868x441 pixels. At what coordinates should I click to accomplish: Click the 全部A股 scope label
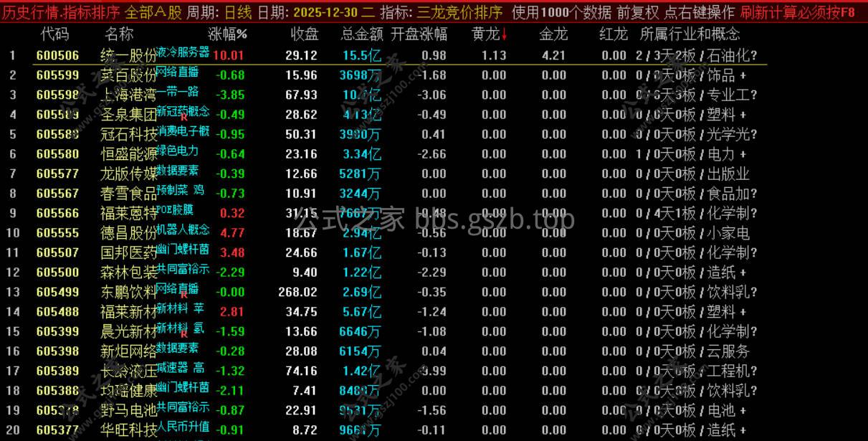[x=153, y=12]
